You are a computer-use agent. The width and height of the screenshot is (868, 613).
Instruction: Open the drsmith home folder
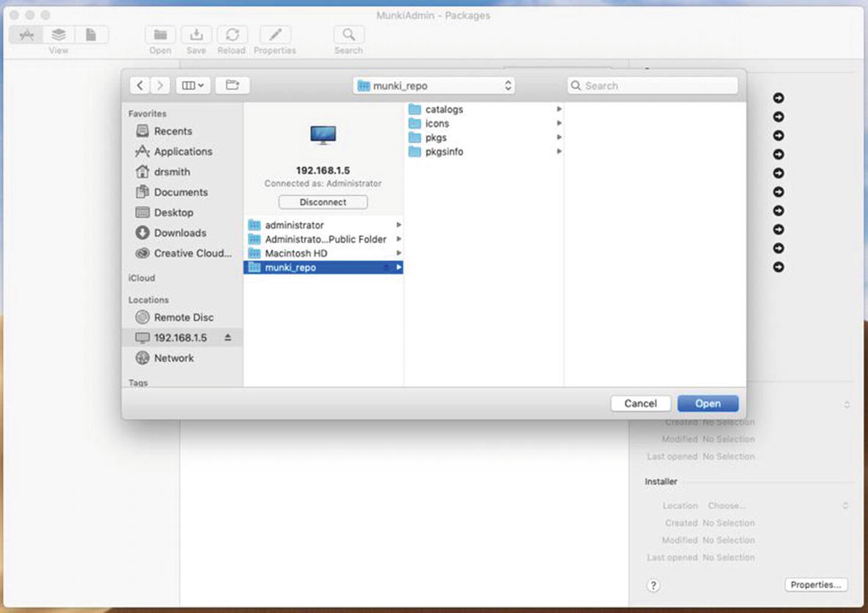[171, 172]
